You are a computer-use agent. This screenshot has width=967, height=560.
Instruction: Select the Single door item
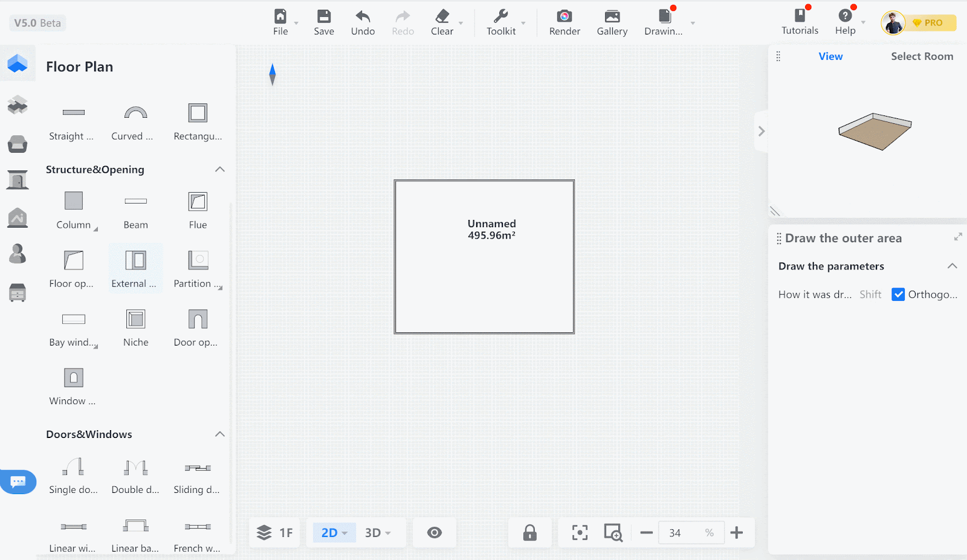tap(73, 468)
